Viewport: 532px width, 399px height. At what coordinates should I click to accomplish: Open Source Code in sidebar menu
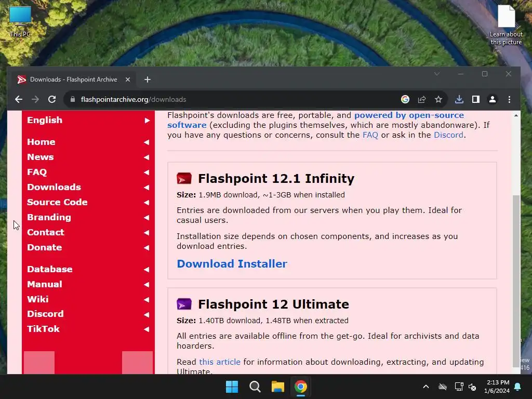click(x=88, y=202)
